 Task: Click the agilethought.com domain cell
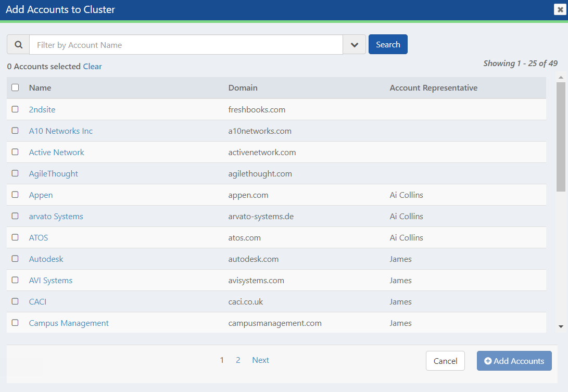[x=260, y=173]
